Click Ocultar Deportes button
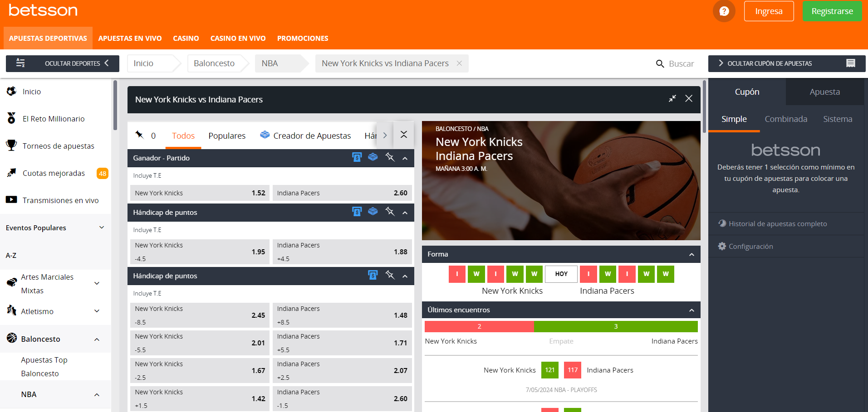 pyautogui.click(x=63, y=63)
